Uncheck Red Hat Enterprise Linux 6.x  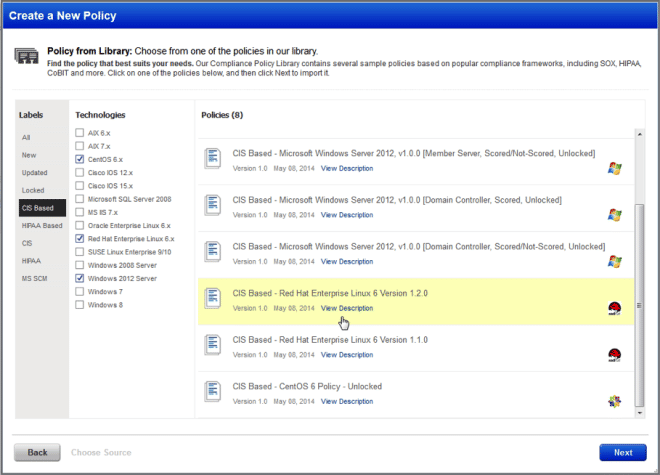(x=80, y=238)
